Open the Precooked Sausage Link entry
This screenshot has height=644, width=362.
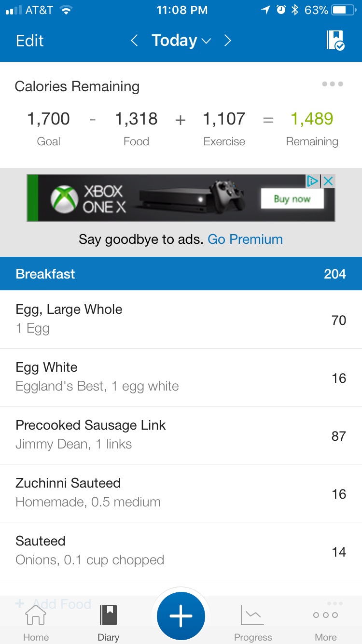(x=181, y=435)
